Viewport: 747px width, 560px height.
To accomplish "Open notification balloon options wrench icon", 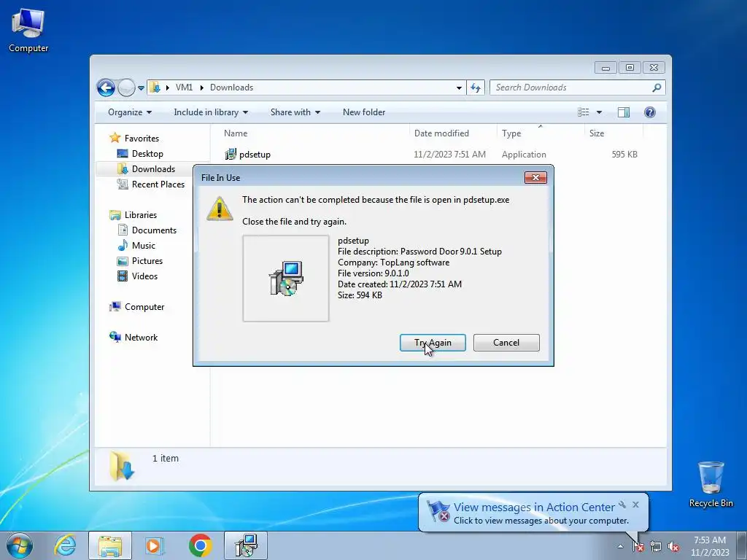I will 622,505.
